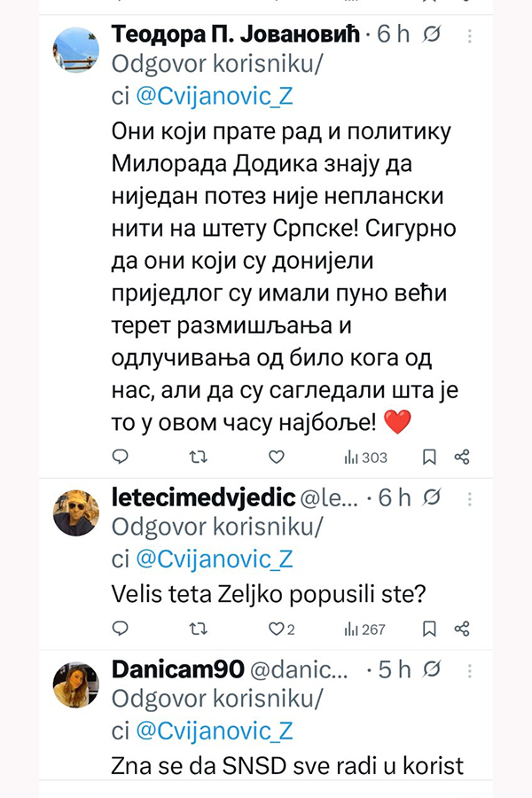Like the tweet by Теодора П. Јовановић
The image size is (532, 798).
pos(276,457)
